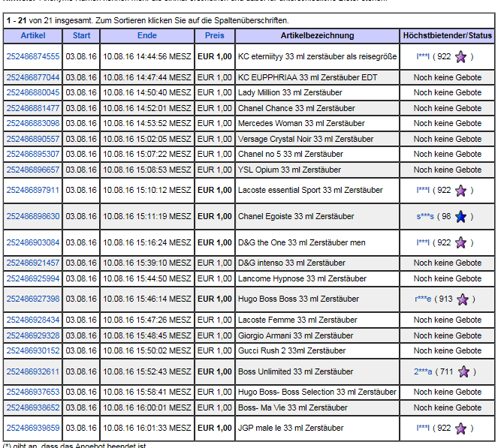Click the 'Lancome Hypnose 33 ml Zerstäuber' cell
Image resolution: width=501 pixels, height=448 pixels.
[x=317, y=278]
